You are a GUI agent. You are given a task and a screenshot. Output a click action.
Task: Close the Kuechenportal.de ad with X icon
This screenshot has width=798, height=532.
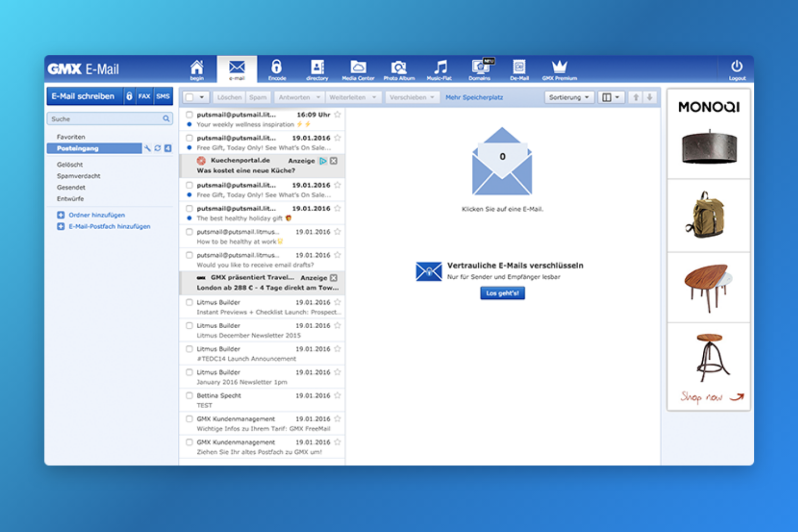point(334,161)
